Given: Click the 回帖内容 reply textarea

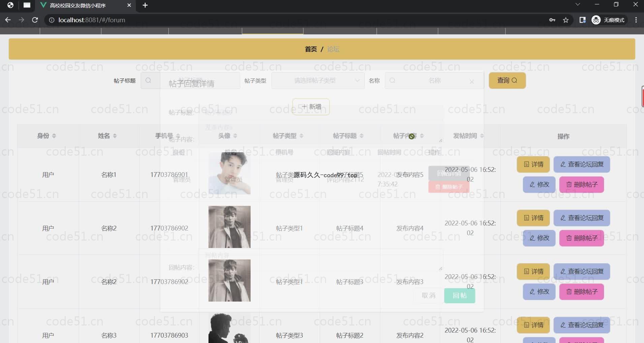Looking at the screenshot, I should pyautogui.click(x=321, y=260).
